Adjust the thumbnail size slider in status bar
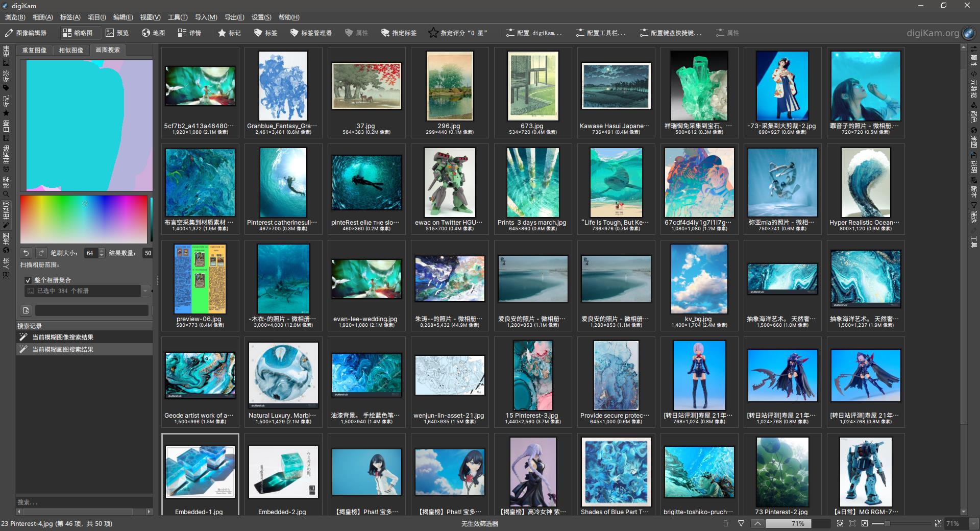This screenshot has height=531, width=980. tap(902, 524)
